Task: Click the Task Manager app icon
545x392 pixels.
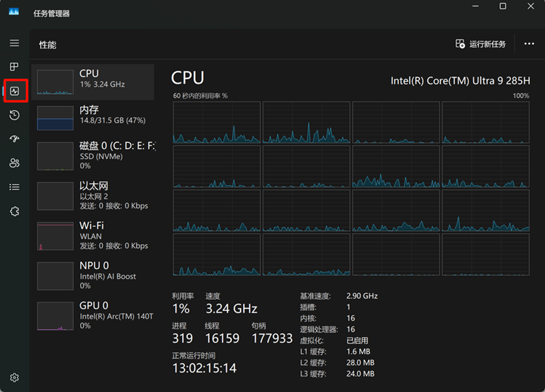Action: [x=14, y=12]
